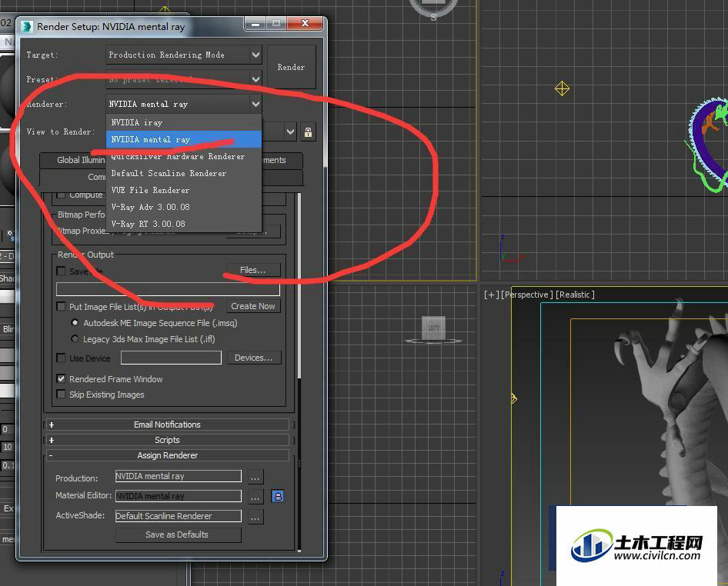Screen dimensions: 728x586
Task: Click the browse button next to ActiveShade renderer
Action: click(x=255, y=517)
